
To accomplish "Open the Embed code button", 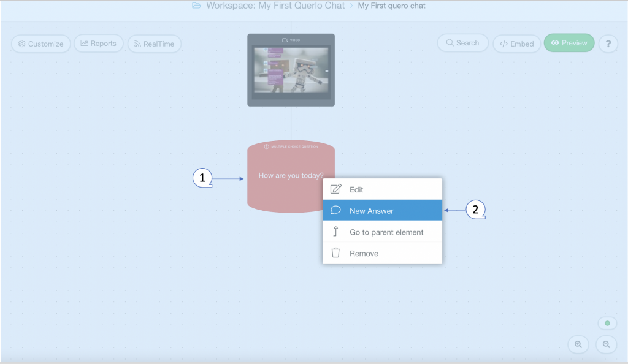I will [516, 44].
